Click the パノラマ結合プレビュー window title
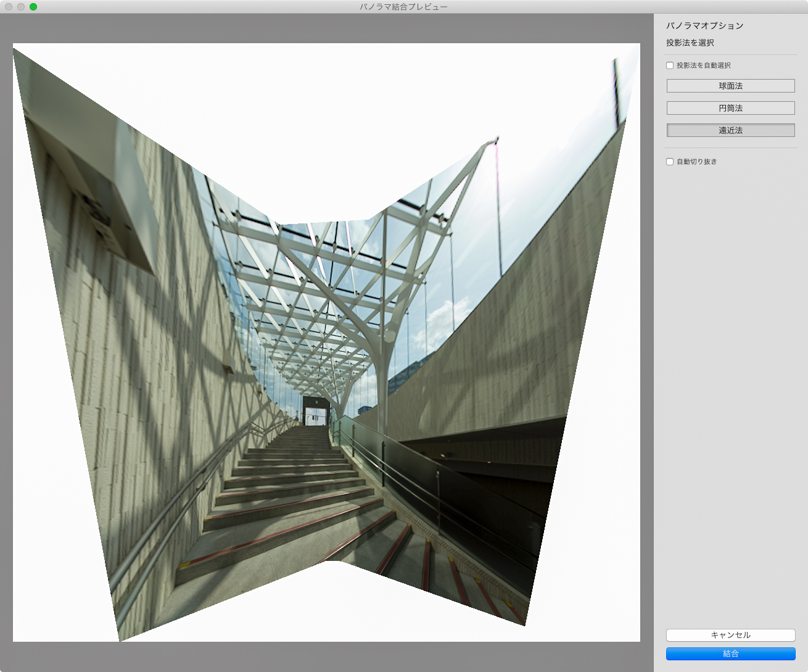Viewport: 808px width, 672px height. (x=403, y=7)
